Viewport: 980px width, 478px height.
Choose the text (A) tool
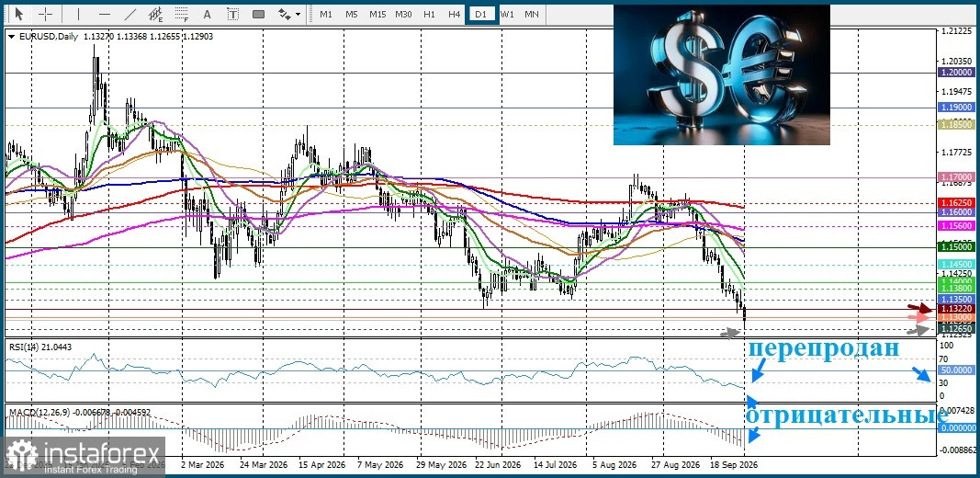tap(208, 14)
